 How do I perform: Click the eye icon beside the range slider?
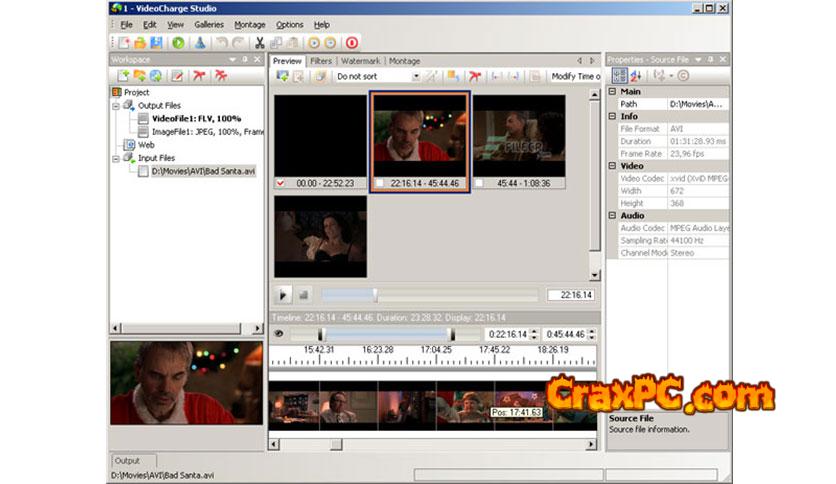click(279, 334)
